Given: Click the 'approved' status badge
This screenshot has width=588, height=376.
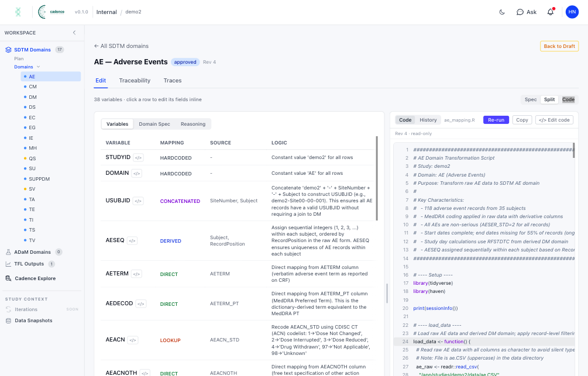Looking at the screenshot, I should coord(185,62).
